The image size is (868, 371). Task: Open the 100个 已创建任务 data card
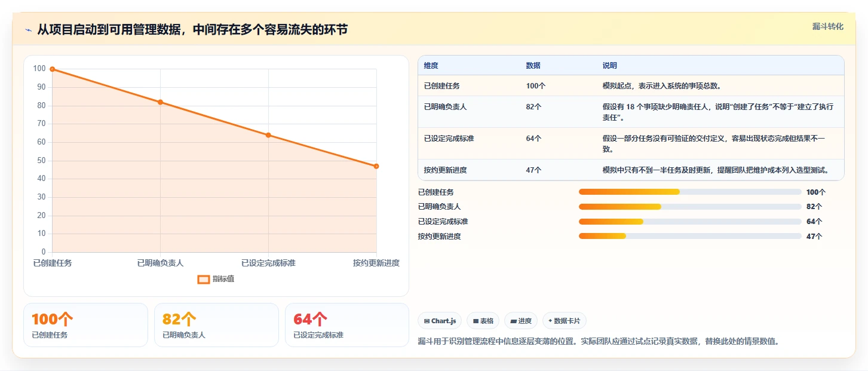(x=85, y=325)
